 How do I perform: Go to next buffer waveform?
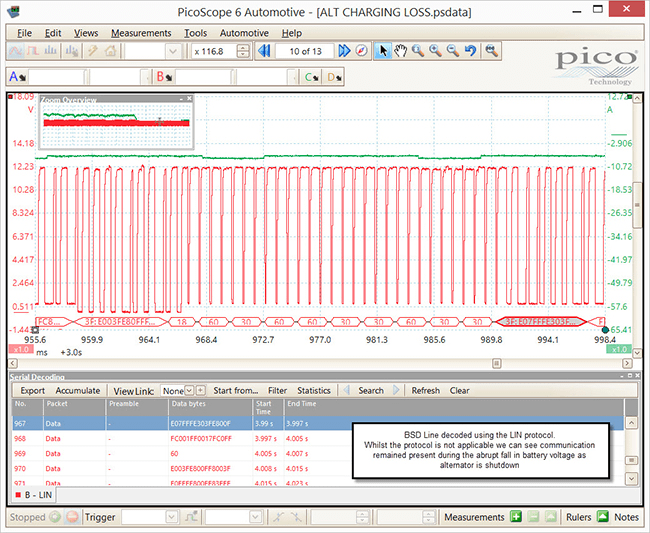coord(344,51)
